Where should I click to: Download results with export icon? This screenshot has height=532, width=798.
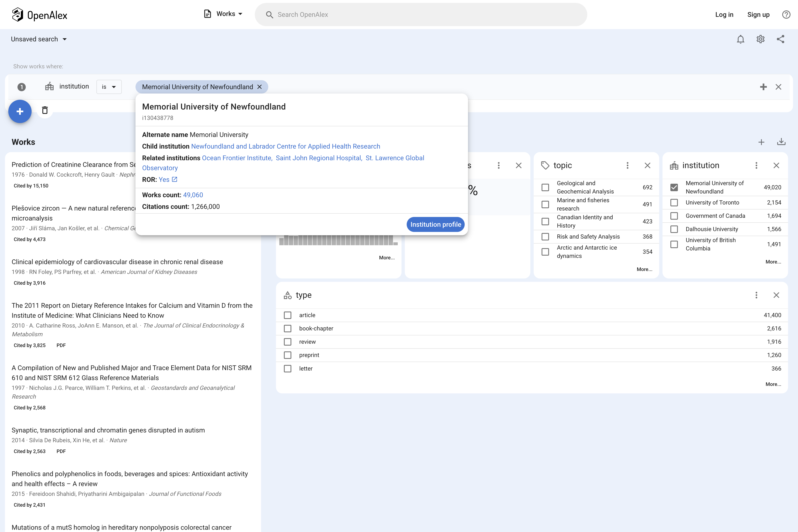781,142
